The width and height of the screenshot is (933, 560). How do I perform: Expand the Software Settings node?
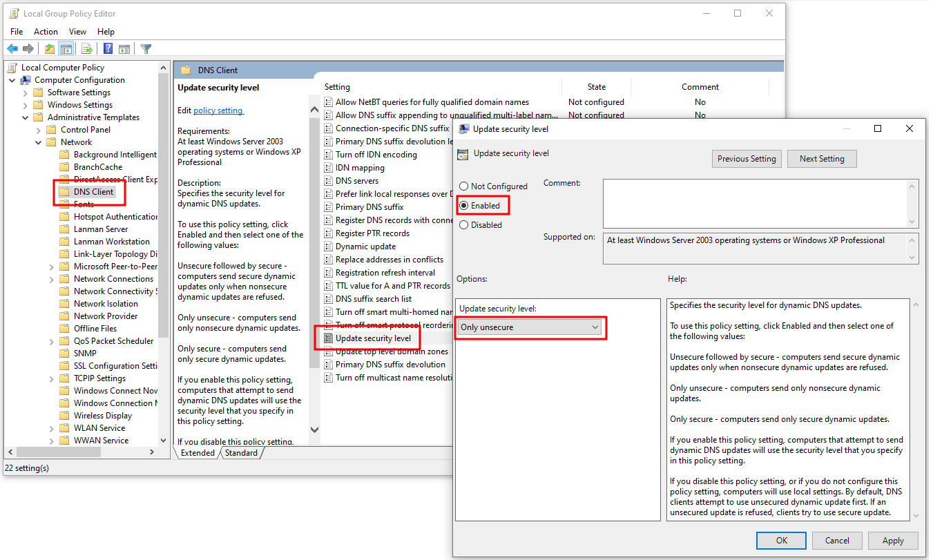(x=26, y=93)
